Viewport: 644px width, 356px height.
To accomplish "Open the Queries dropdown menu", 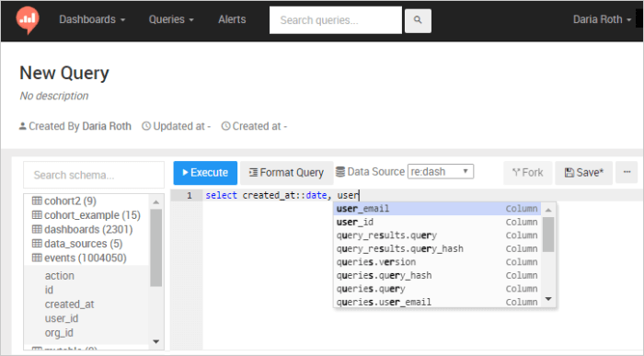I will pyautogui.click(x=171, y=19).
